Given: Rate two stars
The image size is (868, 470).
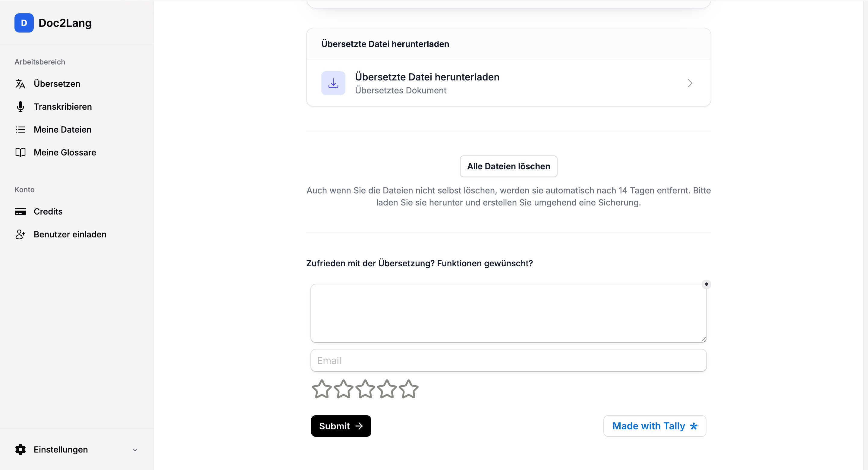Looking at the screenshot, I should coord(343,389).
